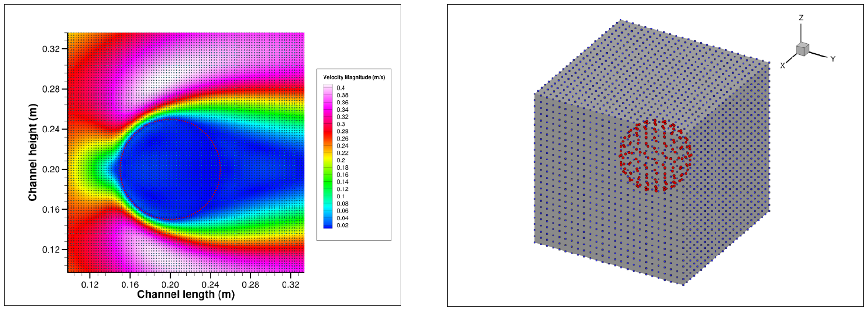This screenshot has width=868, height=311.
Task: Click the 0.12 tick on the Channel height axis
Action: click(x=51, y=250)
